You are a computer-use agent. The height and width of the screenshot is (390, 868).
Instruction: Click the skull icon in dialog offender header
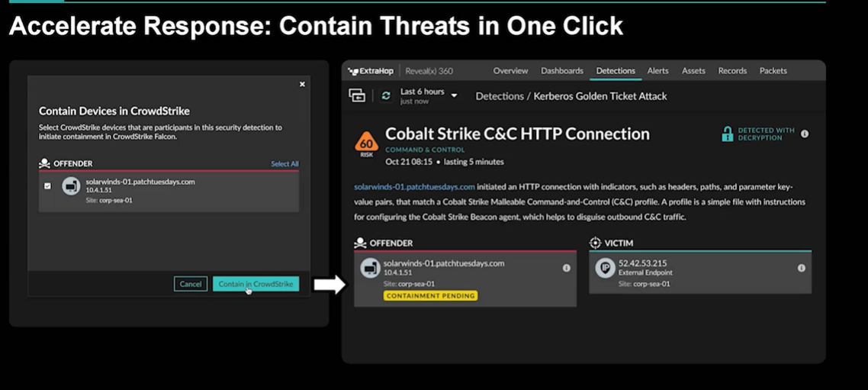[44, 163]
